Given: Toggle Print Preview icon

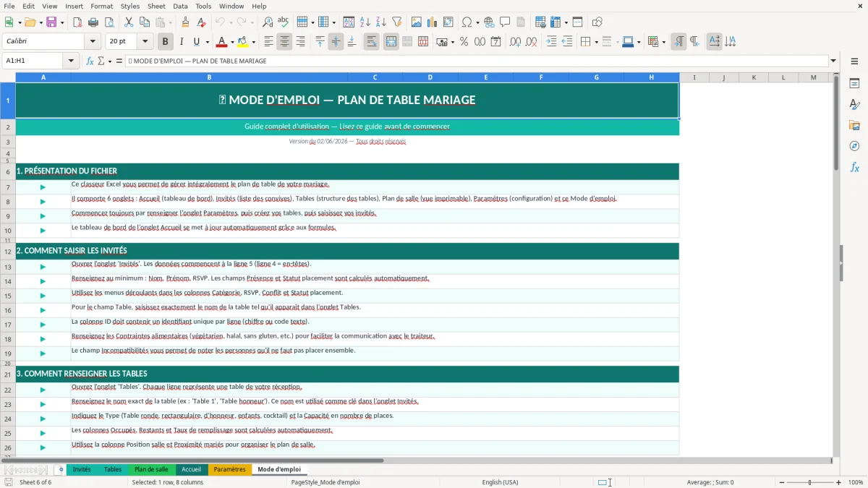Looking at the screenshot, I should [x=110, y=22].
